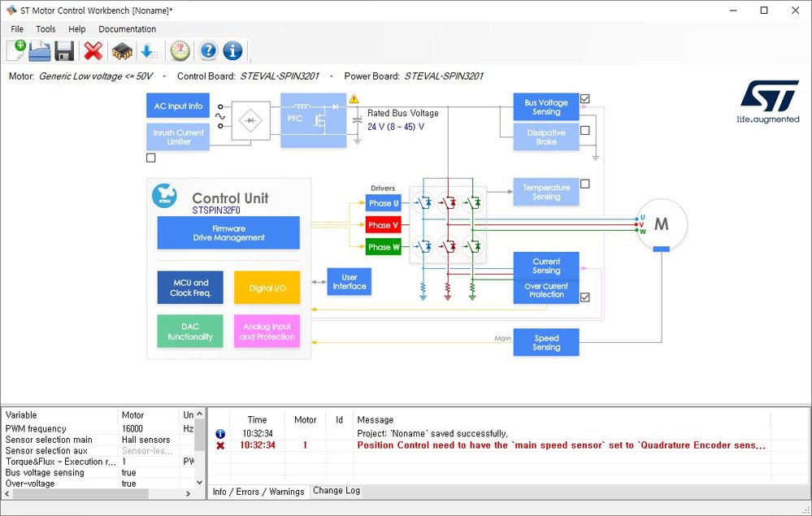Image resolution: width=812 pixels, height=516 pixels.
Task: Click the blue info about icon
Action: pyautogui.click(x=232, y=50)
